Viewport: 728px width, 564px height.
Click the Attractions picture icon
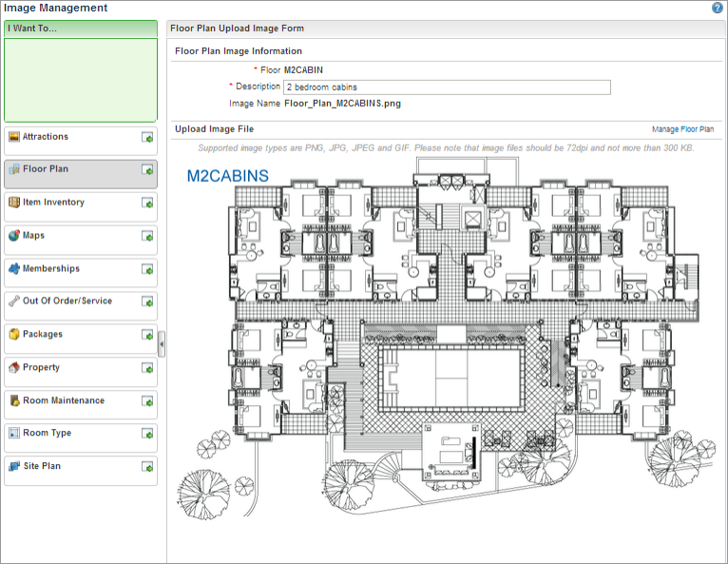point(14,137)
